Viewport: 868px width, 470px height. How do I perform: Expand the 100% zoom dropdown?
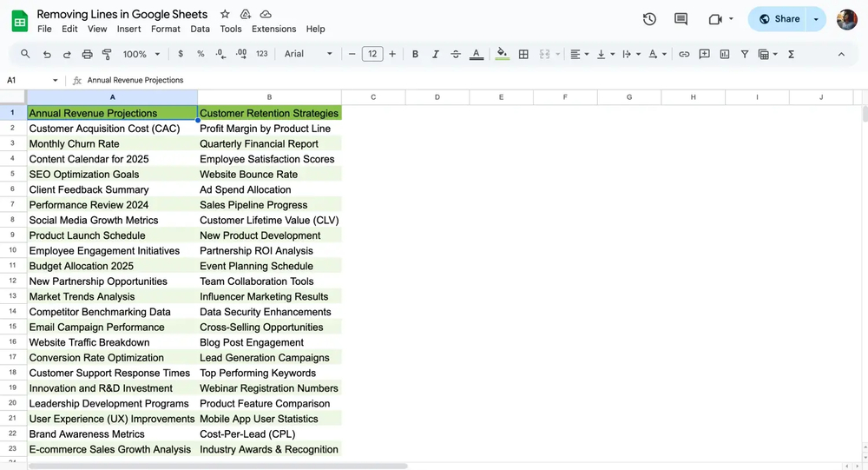click(140, 54)
